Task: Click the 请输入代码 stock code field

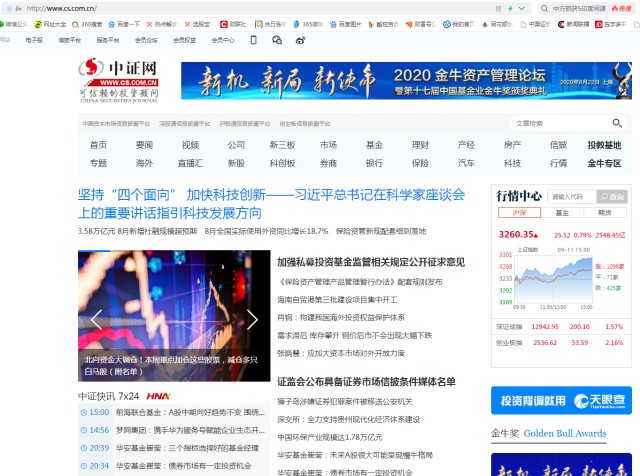Action: coord(572,197)
